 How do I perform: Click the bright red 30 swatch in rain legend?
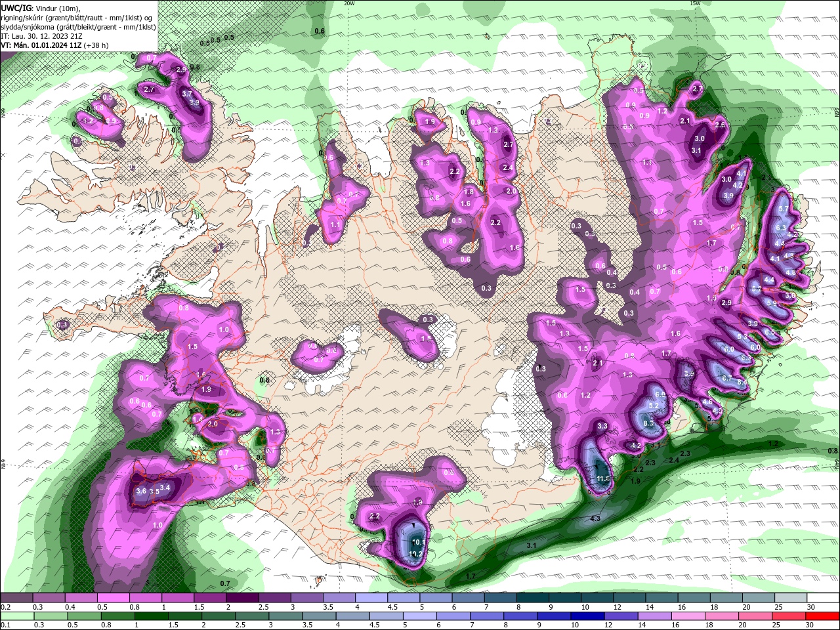pyautogui.click(x=823, y=616)
